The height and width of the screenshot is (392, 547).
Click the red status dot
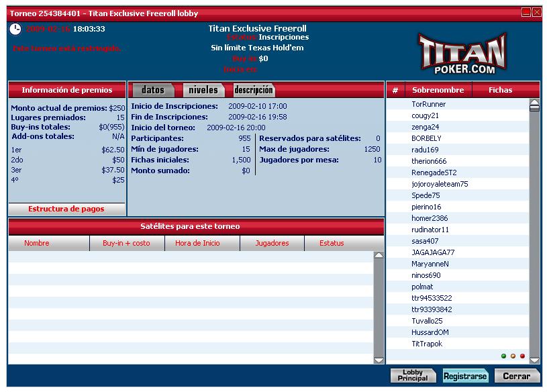(522, 356)
